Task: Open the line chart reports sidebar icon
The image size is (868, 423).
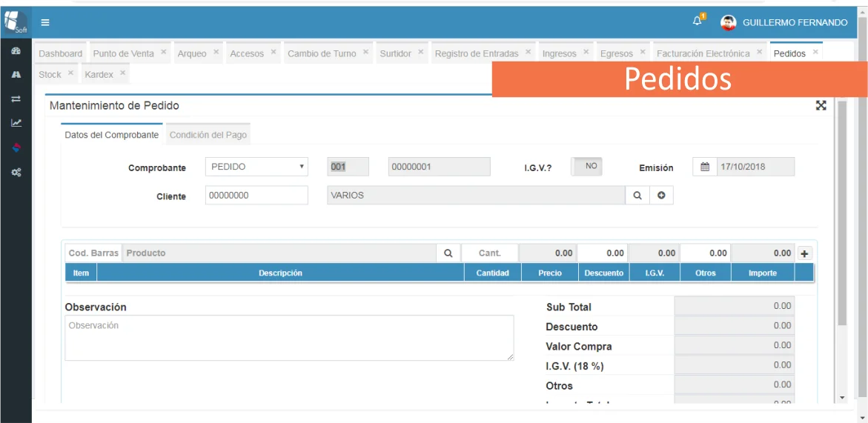Action: [x=16, y=123]
